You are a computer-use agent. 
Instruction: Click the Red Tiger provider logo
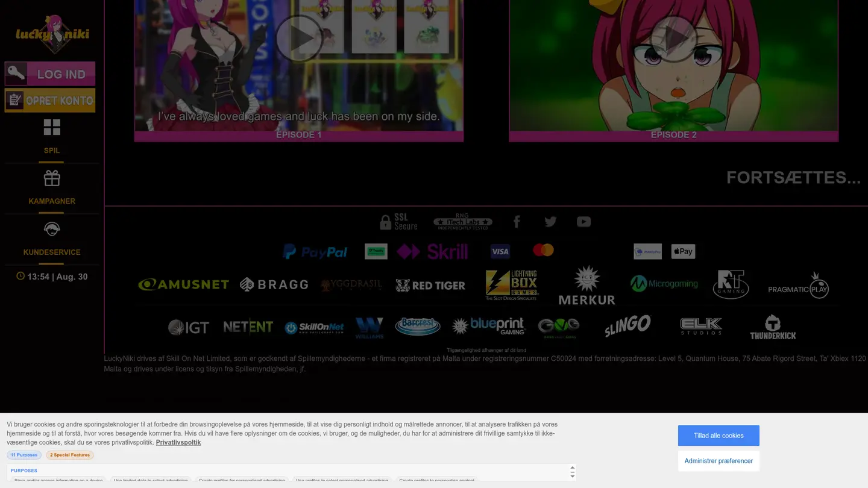(430, 285)
